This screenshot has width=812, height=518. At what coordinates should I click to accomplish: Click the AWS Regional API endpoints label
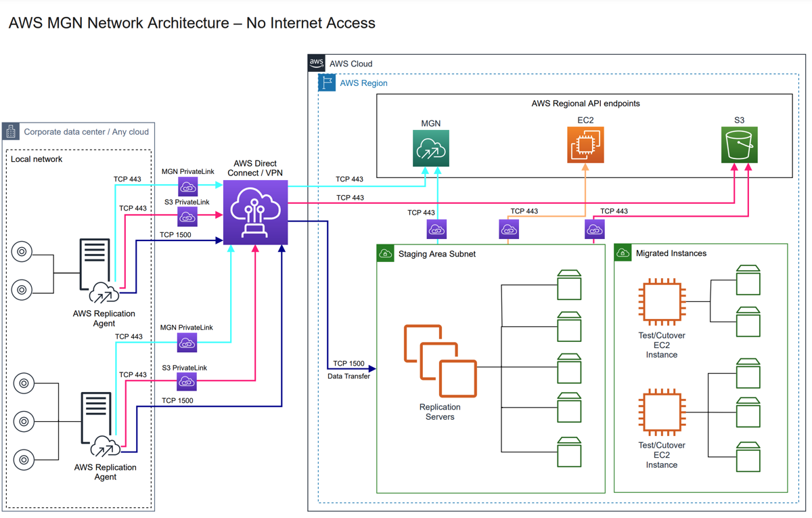tap(585, 103)
